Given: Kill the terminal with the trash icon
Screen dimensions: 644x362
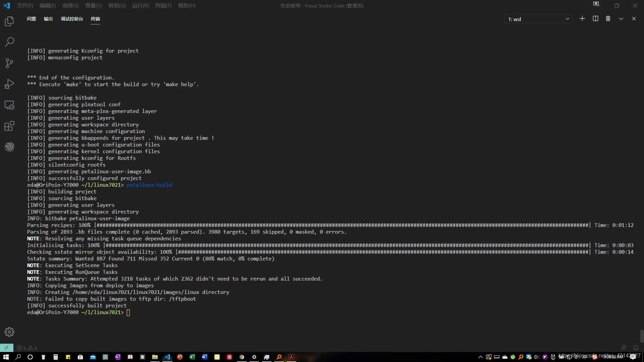Looking at the screenshot, I should click(x=608, y=18).
